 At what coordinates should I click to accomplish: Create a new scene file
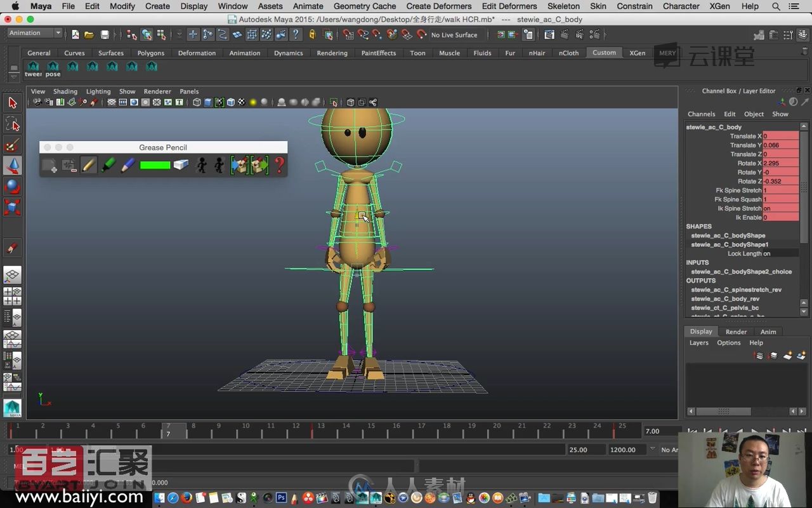point(75,34)
